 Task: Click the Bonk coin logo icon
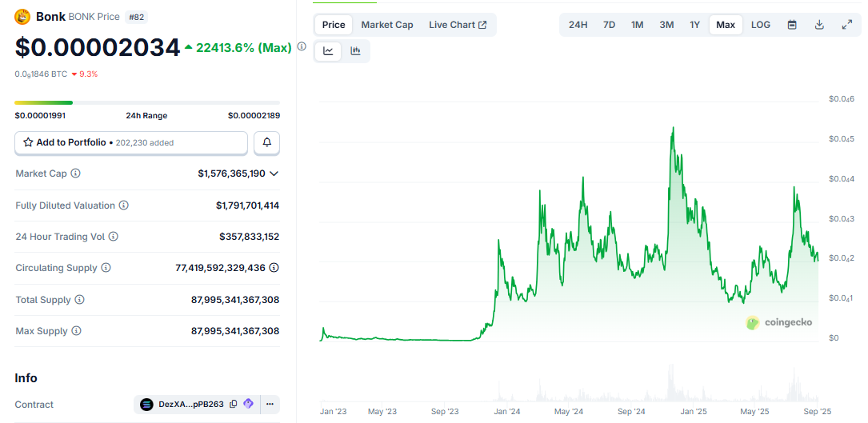coord(22,17)
